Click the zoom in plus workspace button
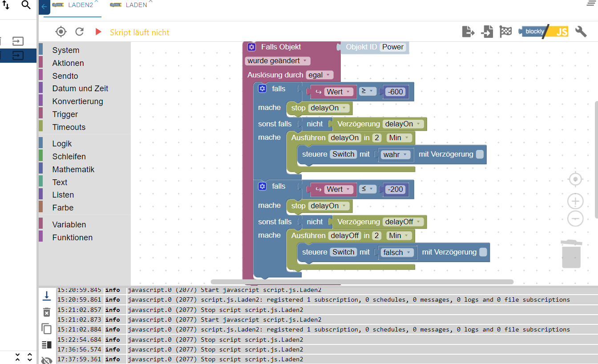This screenshot has height=364, width=598. click(x=575, y=201)
